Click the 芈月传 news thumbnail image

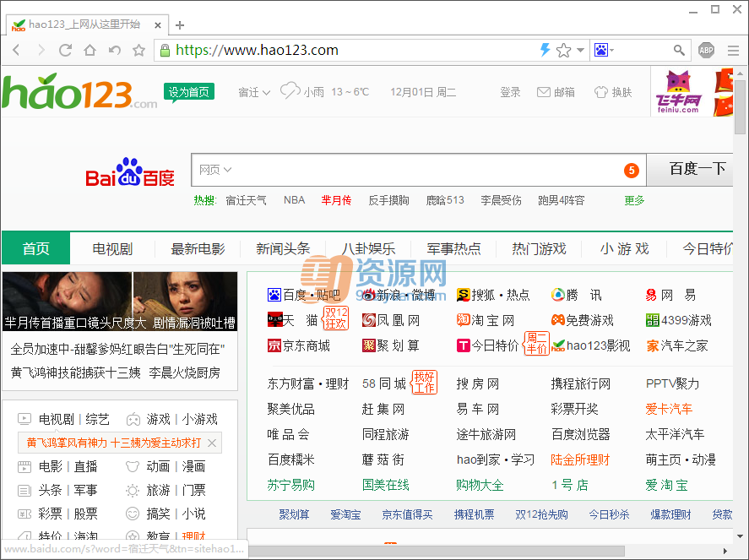[x=120, y=302]
